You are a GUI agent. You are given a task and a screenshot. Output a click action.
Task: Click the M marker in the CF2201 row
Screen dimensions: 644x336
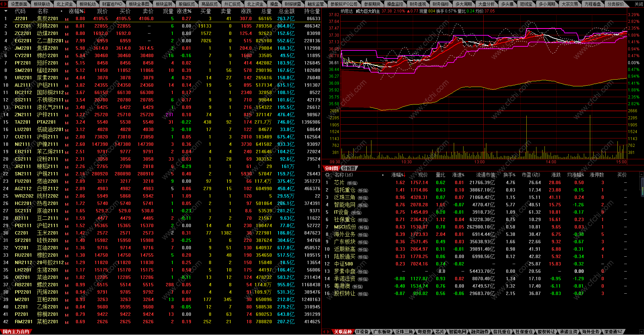pos(67,27)
